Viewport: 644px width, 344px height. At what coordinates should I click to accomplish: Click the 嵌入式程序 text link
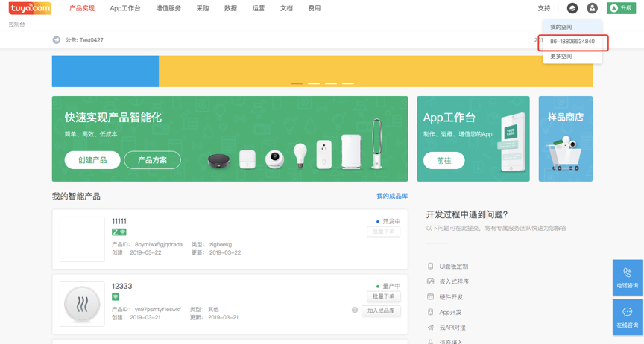coord(454,281)
